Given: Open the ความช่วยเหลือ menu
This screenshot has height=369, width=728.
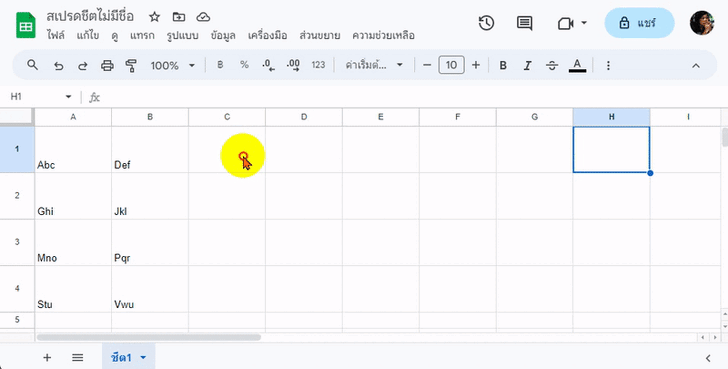Looking at the screenshot, I should click(383, 35).
